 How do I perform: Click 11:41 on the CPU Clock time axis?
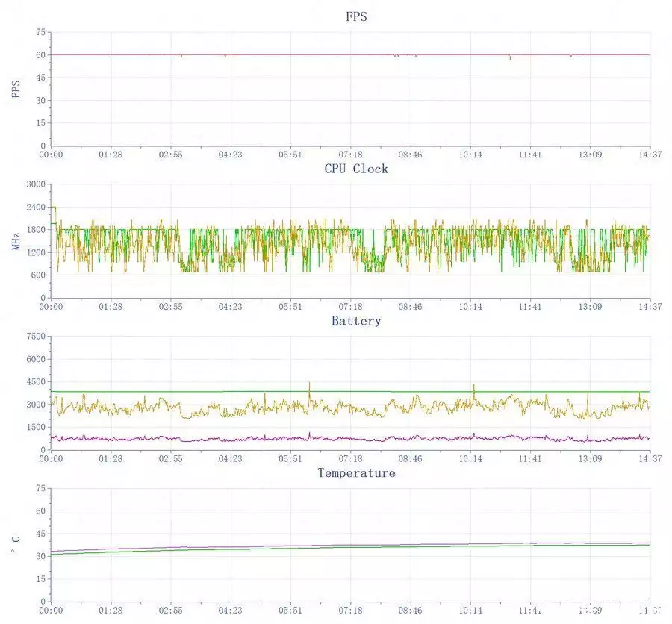point(530,307)
